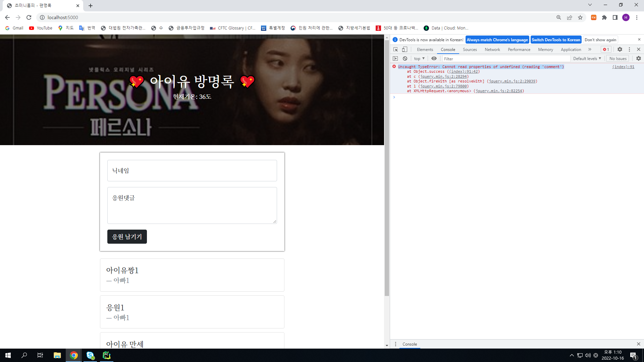Open the dx extension in Chrome toolbar

(x=593, y=17)
